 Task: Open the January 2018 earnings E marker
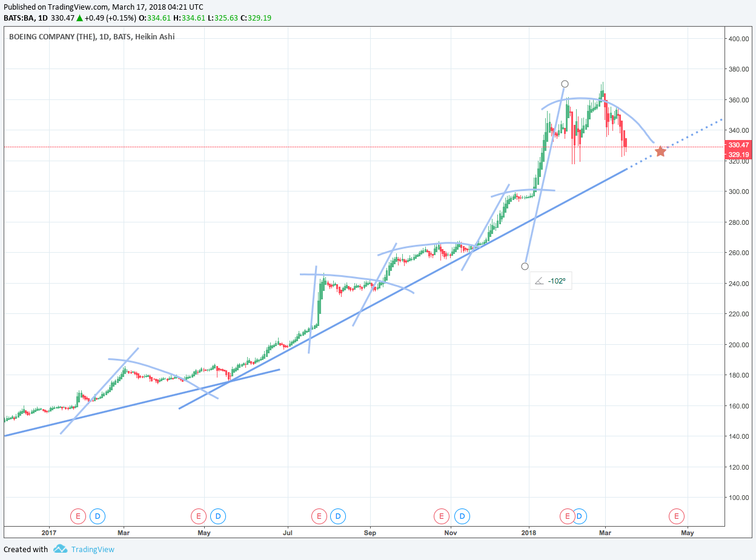tap(568, 516)
